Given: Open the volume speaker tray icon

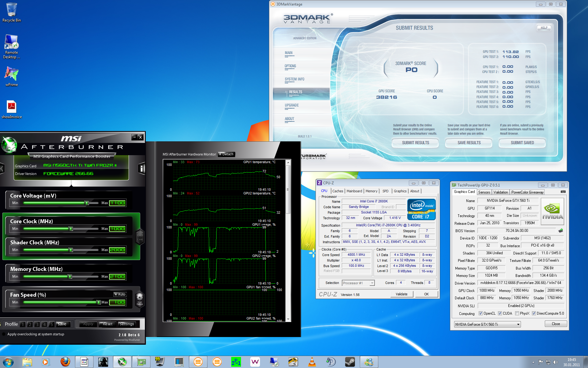Looking at the screenshot, I should [556, 362].
